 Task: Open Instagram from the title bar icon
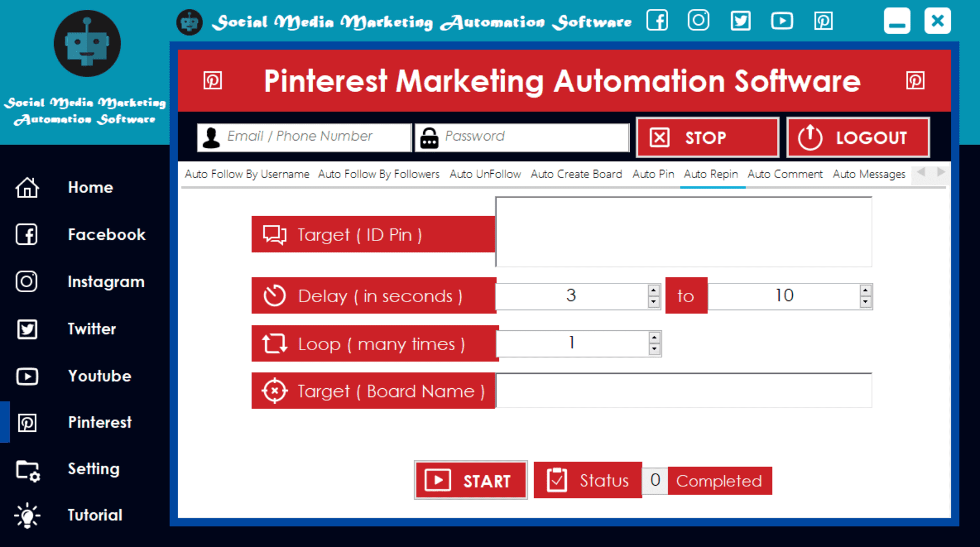point(699,21)
